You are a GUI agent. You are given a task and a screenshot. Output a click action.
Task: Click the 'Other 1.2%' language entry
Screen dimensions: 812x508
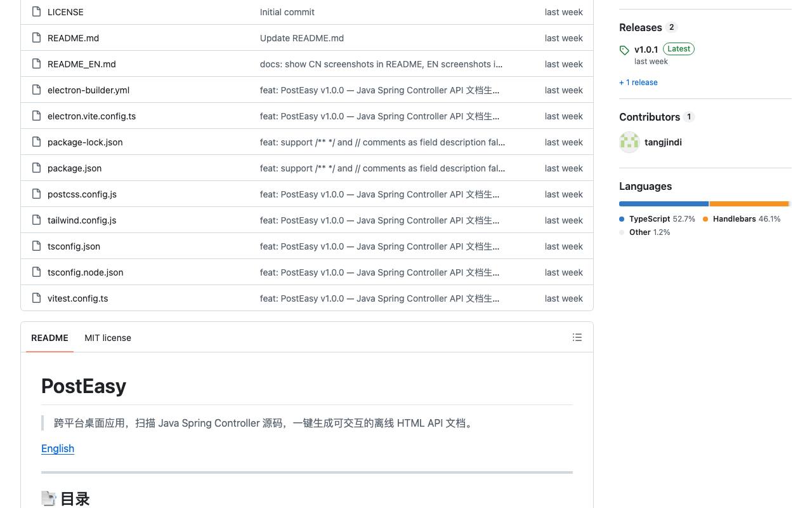click(645, 232)
